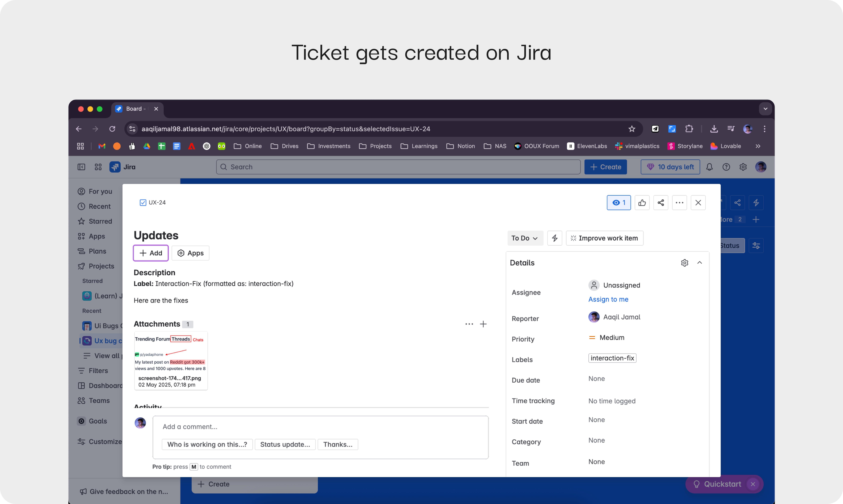Click the automation lightning icon beside To Do
This screenshot has width=843, height=504.
coord(555,238)
